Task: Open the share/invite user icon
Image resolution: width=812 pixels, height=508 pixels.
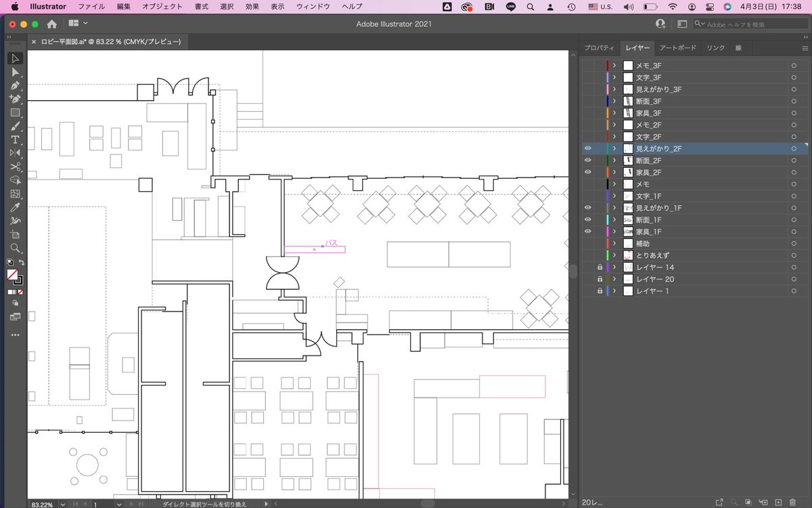Action: [x=660, y=24]
